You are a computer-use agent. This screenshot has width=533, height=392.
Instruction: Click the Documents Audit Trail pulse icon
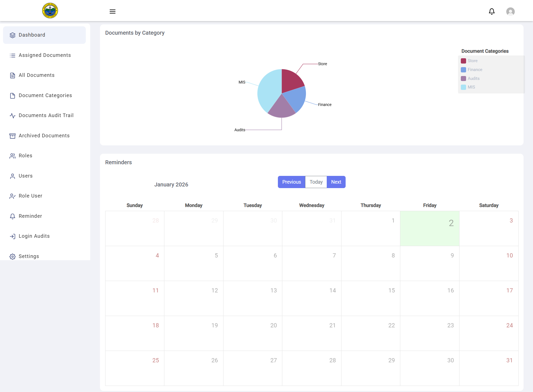pos(12,115)
